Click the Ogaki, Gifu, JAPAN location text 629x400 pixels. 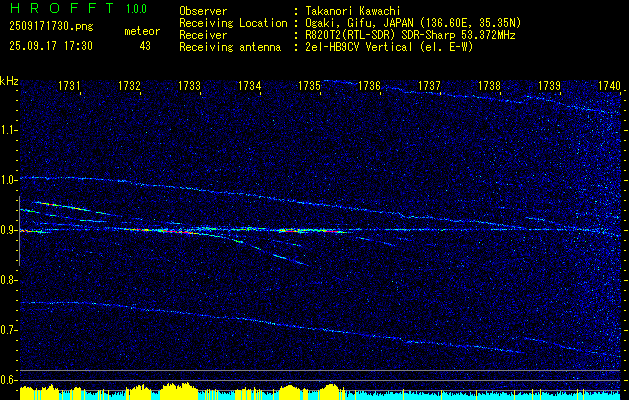coord(413,23)
